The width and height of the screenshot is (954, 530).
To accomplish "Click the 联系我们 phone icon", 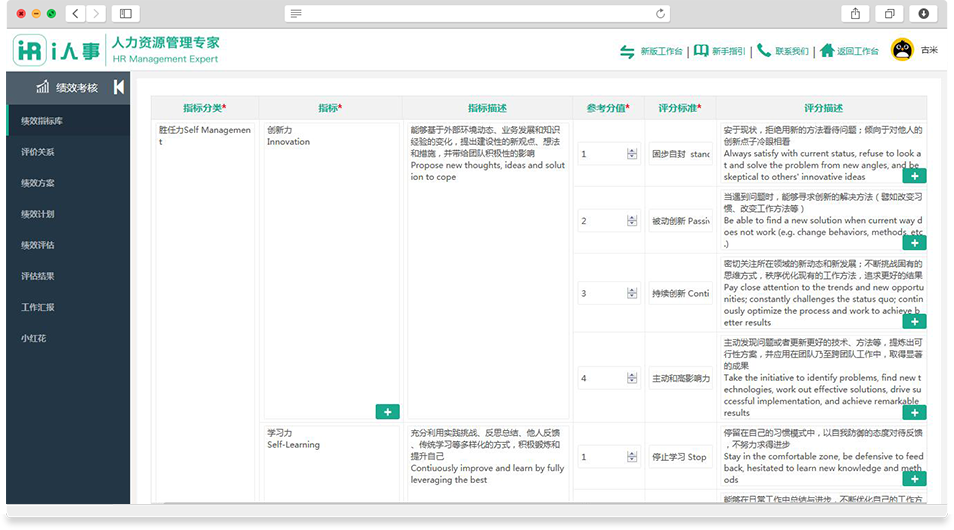I will pyautogui.click(x=764, y=51).
